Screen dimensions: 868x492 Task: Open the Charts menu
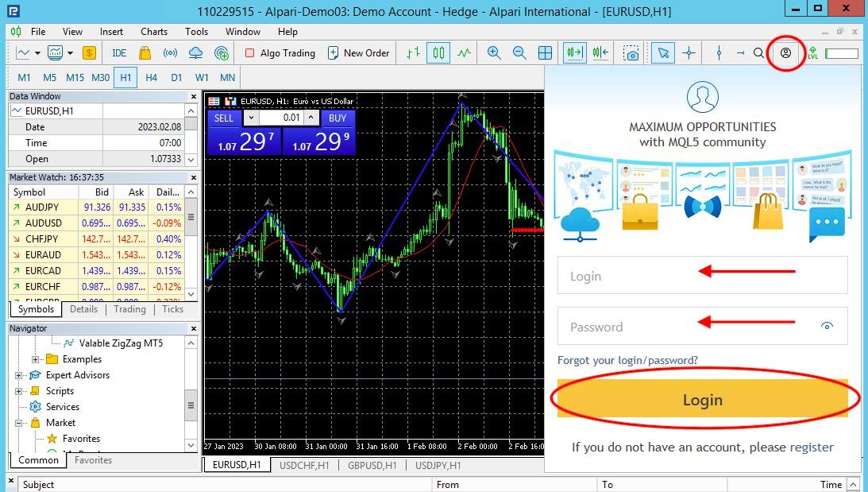pos(154,32)
